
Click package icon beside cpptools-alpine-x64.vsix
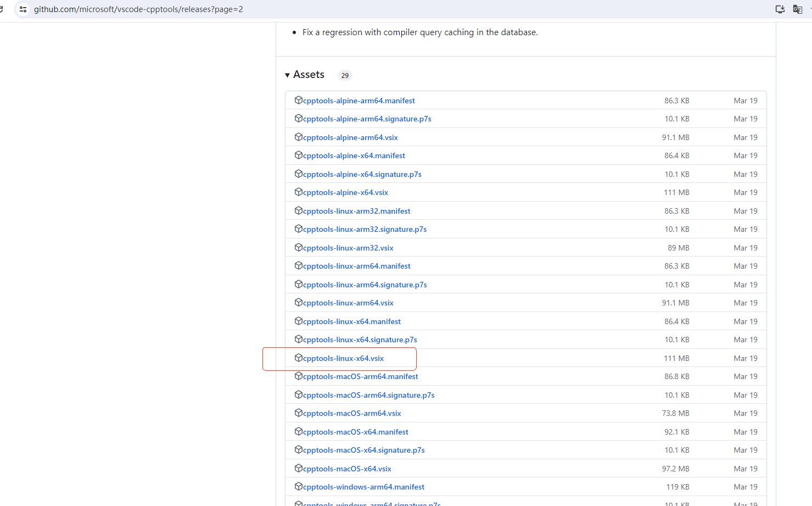pyautogui.click(x=299, y=192)
